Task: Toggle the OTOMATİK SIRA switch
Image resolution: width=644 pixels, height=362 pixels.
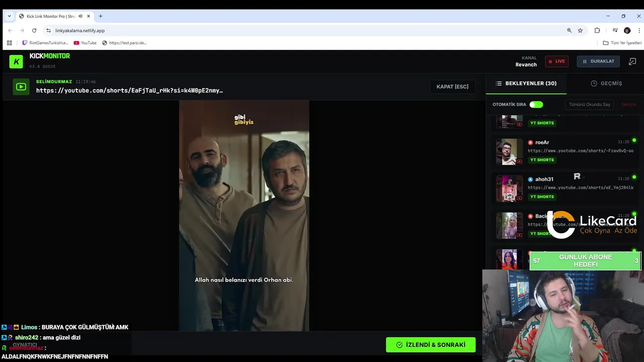Action: 536,105
